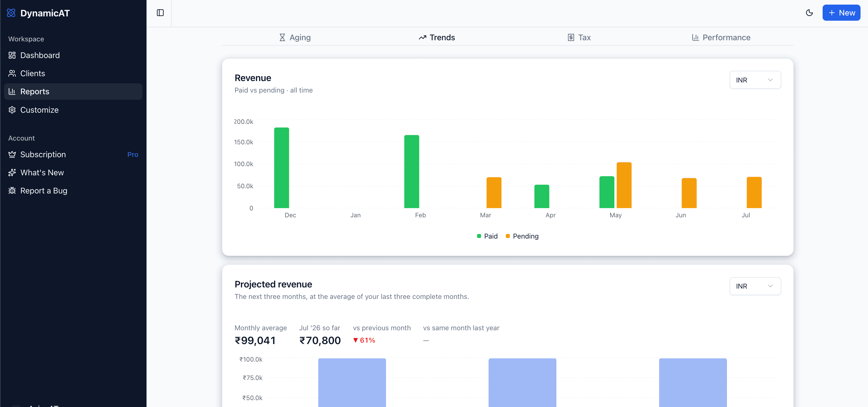Screen dimensions: 868x407
Task: Click the Dec paid revenue bar
Action: coord(281,168)
